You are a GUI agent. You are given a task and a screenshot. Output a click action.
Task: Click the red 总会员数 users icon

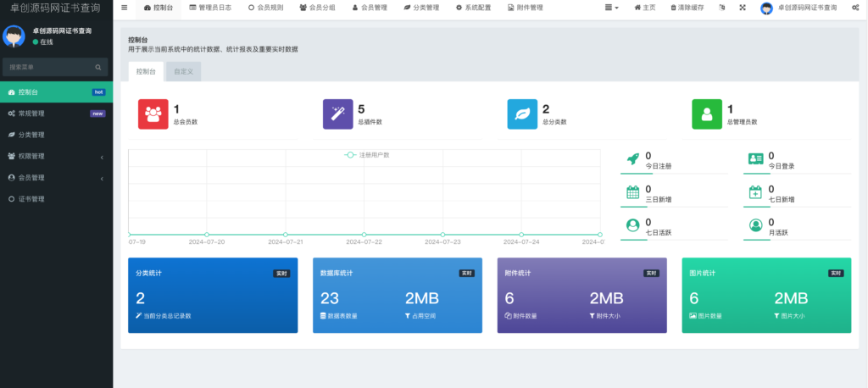pos(153,114)
